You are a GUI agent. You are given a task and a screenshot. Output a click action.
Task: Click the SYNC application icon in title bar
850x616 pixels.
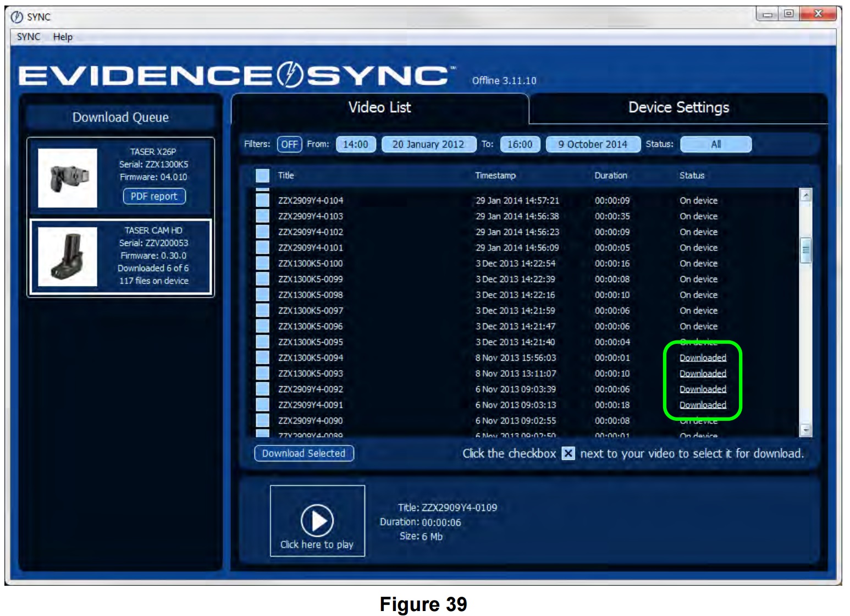[18, 16]
